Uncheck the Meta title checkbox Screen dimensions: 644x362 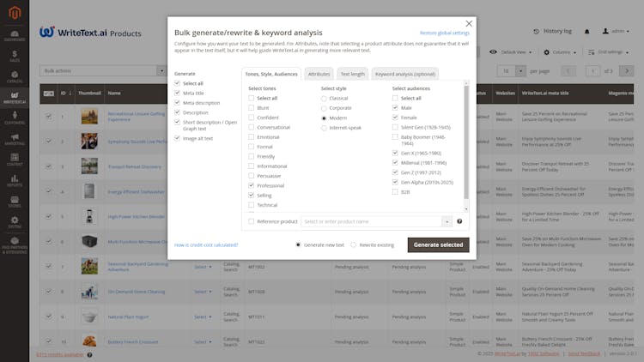(177, 94)
